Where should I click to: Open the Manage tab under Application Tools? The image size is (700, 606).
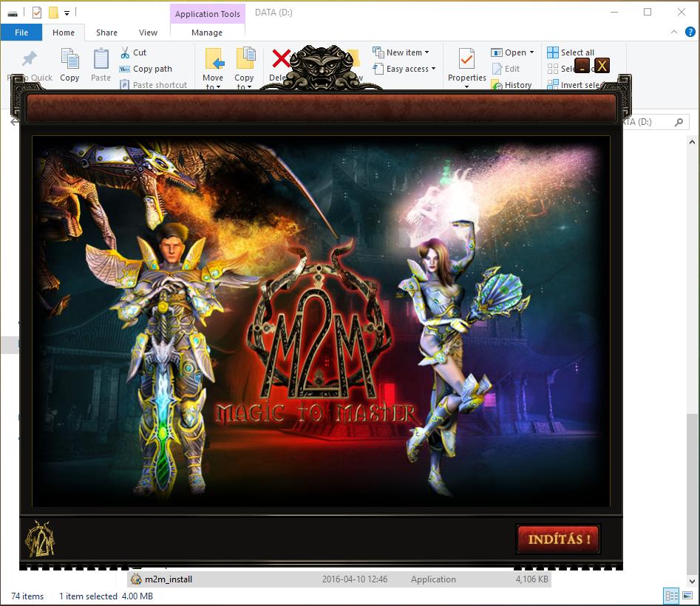(x=207, y=32)
